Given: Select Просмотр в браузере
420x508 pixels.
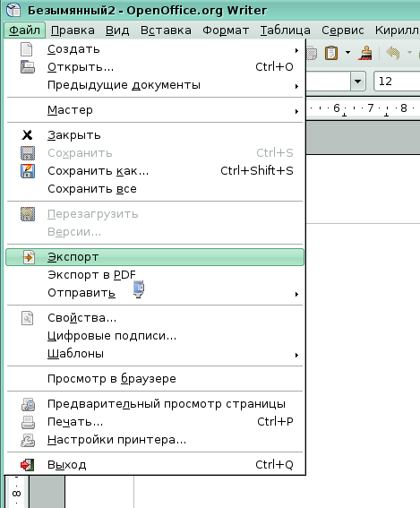Looking at the screenshot, I should pos(155,379).
